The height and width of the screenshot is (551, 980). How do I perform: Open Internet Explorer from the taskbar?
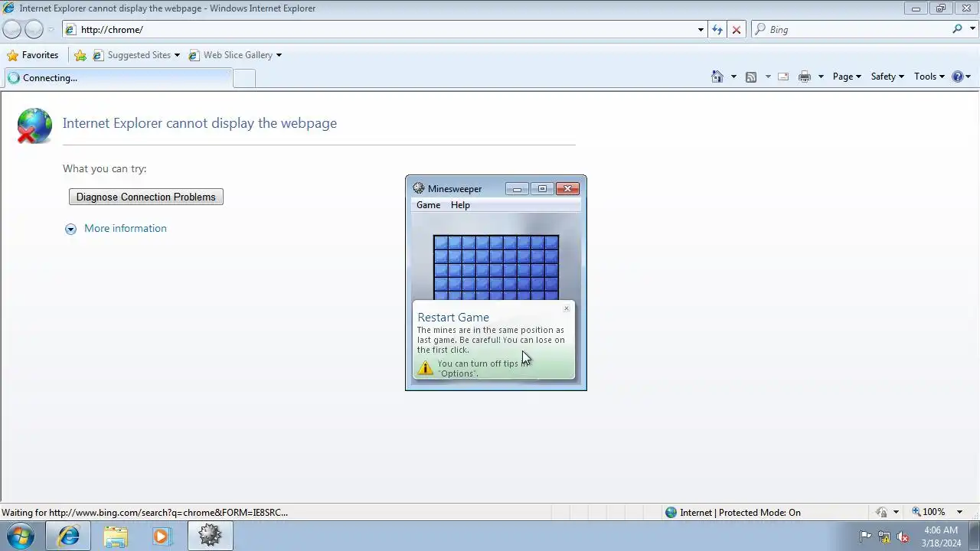click(x=68, y=536)
